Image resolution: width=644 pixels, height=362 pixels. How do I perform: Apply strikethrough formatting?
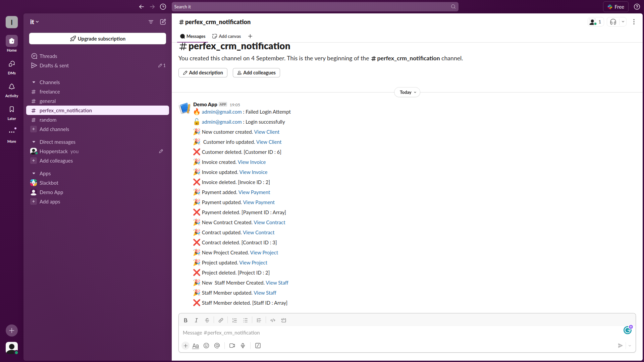(207, 320)
